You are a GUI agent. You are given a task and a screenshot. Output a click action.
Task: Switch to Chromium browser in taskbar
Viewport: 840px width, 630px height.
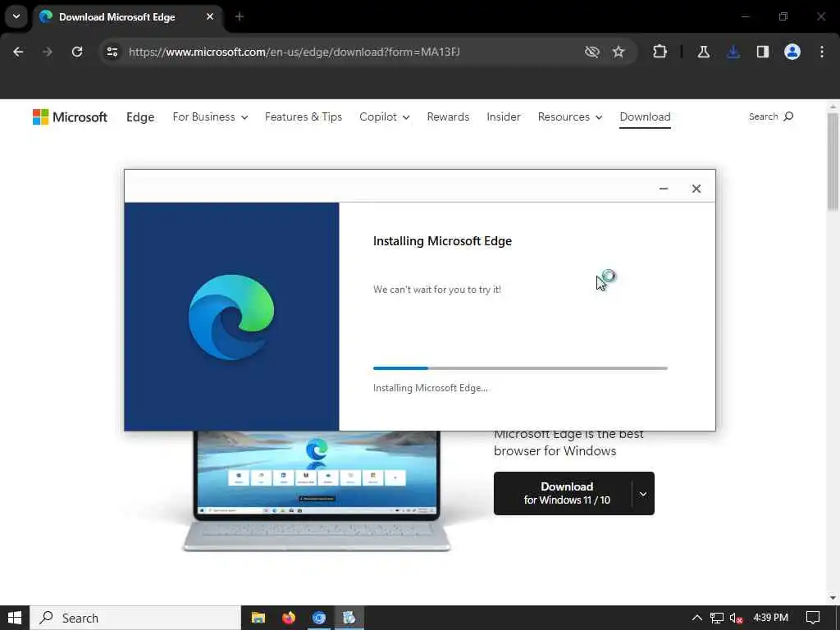(x=319, y=618)
